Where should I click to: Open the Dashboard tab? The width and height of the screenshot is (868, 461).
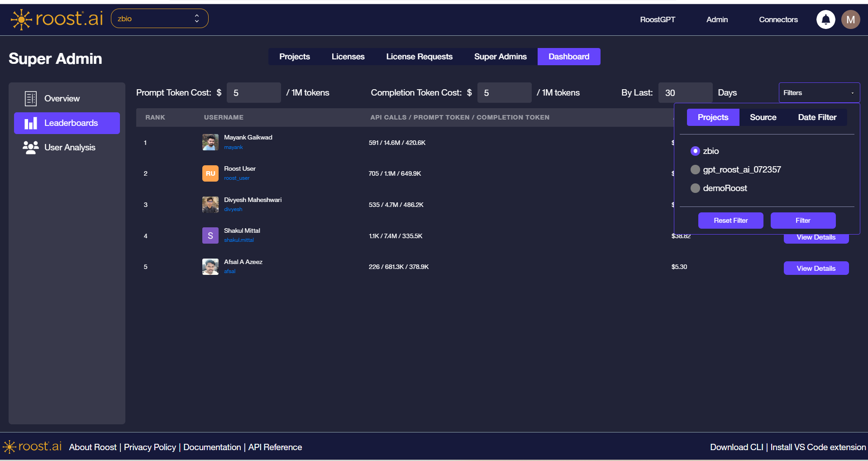pos(568,56)
